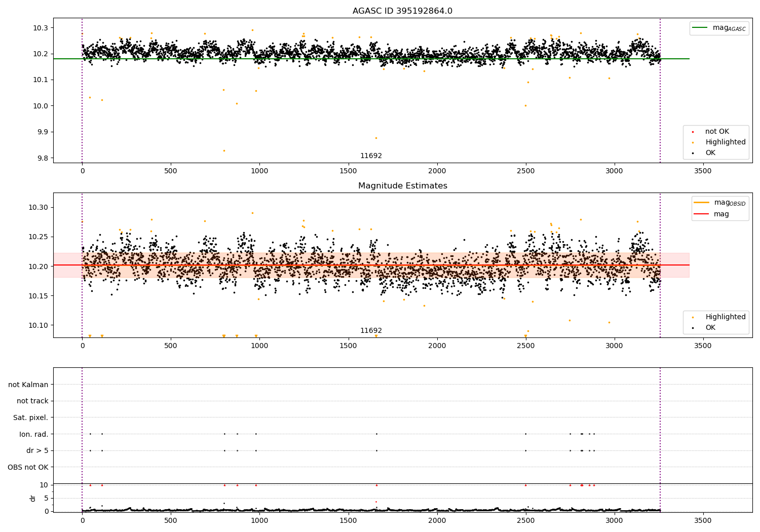Click the "1000" x-tick under the middle plot
The height and width of the screenshot is (532, 760).
259,346
